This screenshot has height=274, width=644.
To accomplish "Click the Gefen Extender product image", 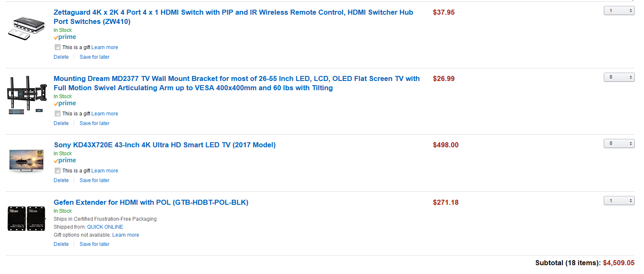I will [27, 219].
